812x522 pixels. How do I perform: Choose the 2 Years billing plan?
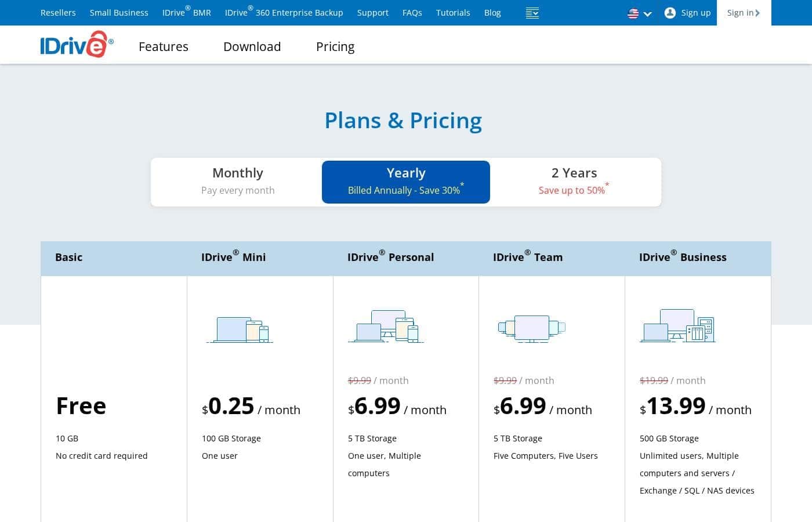(x=574, y=182)
